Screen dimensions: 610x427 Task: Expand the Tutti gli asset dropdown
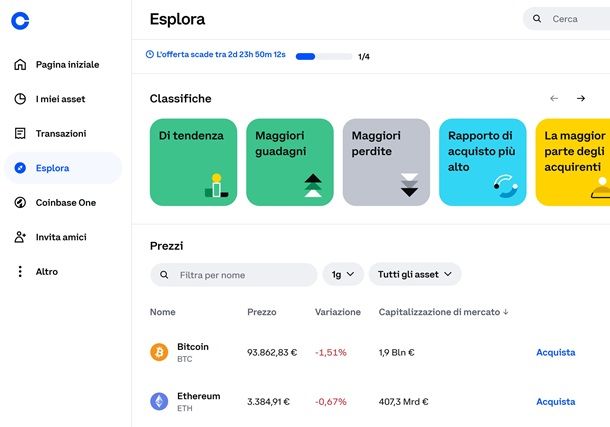[414, 274]
